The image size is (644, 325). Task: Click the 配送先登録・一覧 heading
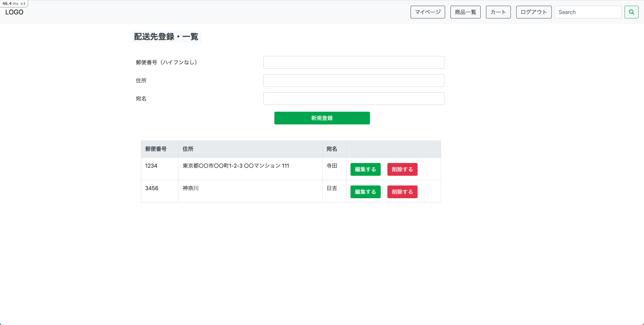[x=166, y=37]
